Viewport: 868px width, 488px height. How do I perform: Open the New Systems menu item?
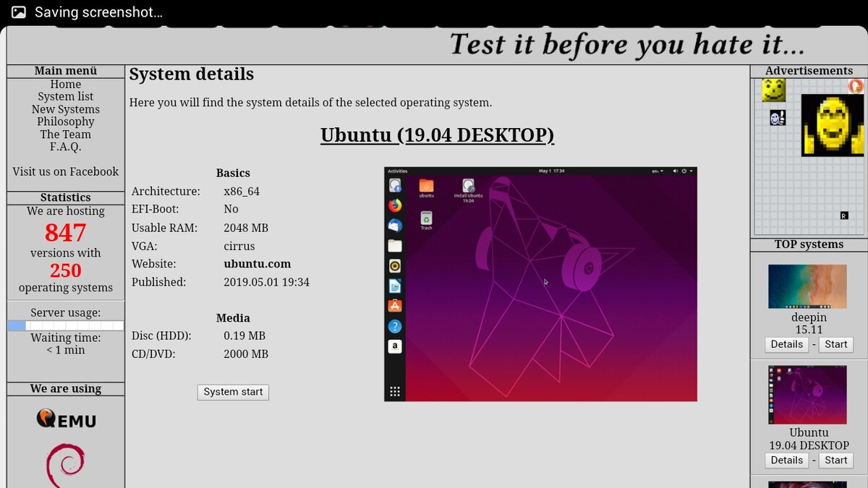66,109
